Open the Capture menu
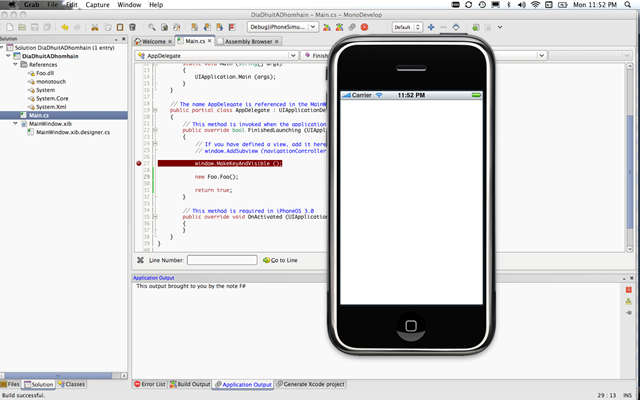Viewport: 640px width, 400px height. tap(97, 5)
